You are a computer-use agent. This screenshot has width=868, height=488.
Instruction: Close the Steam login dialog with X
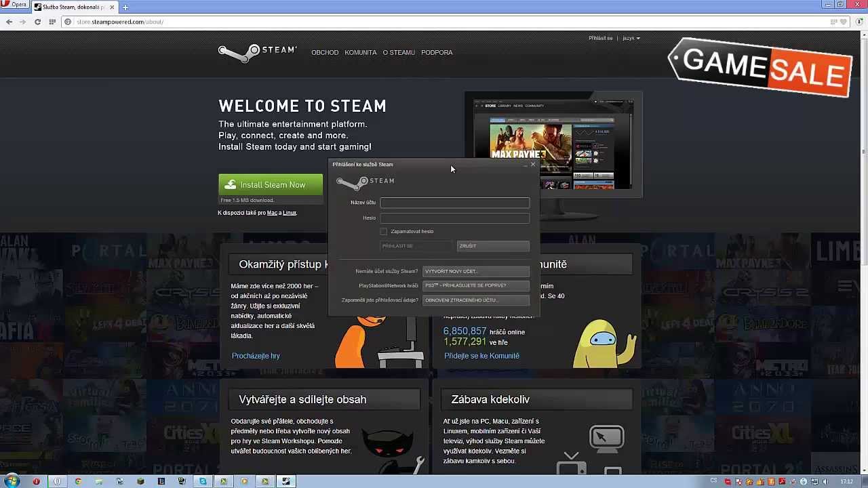pyautogui.click(x=533, y=165)
